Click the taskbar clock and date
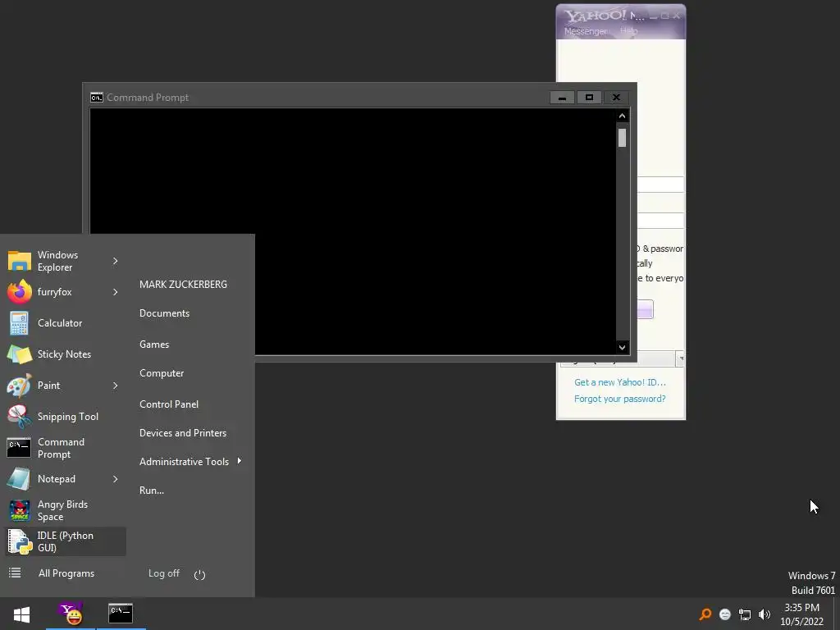This screenshot has height=630, width=840. 802,614
